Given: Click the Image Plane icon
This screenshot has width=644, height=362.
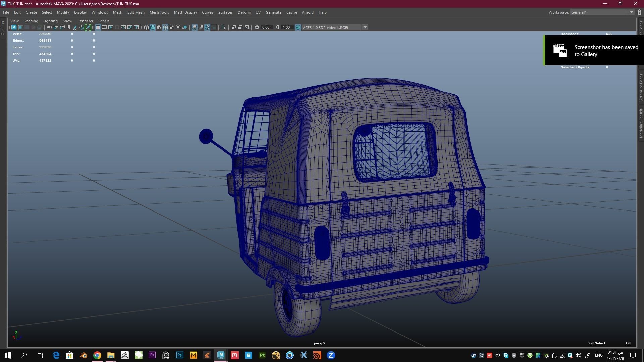Looking at the screenshot, I should pos(75,27).
